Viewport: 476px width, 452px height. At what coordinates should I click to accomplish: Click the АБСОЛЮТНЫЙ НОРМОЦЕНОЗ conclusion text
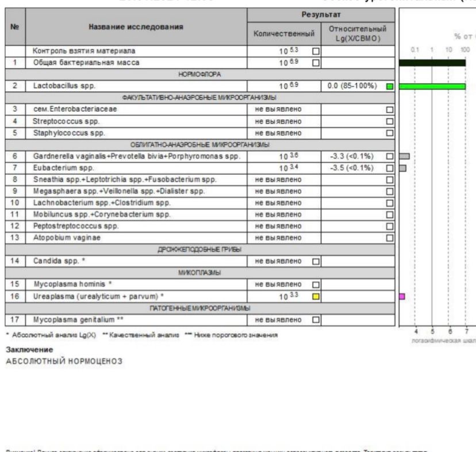pyautogui.click(x=64, y=361)
